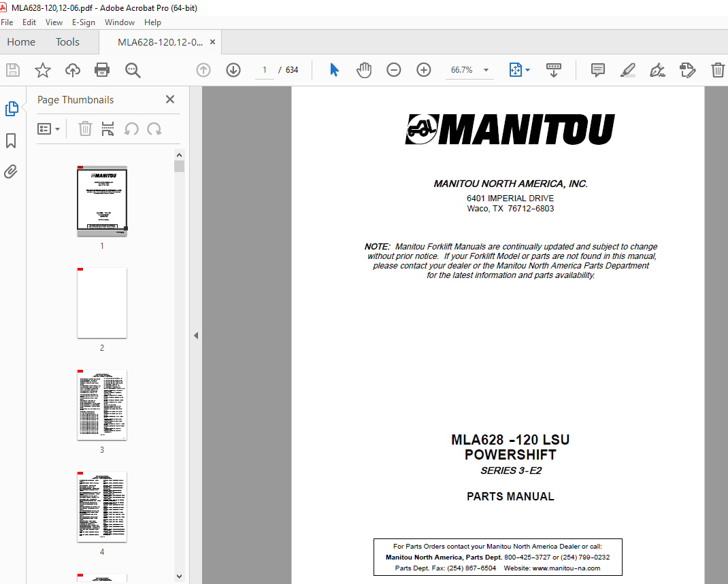Viewport: 728px width, 584px height.
Task: Toggle the Page Thumbnails sidebar icon
Action: click(11, 109)
